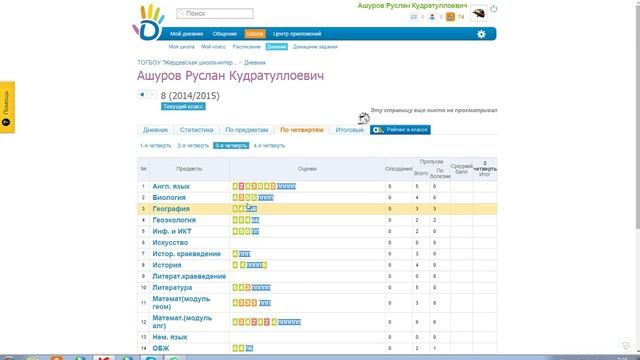Open the settings gear icon

point(482,34)
